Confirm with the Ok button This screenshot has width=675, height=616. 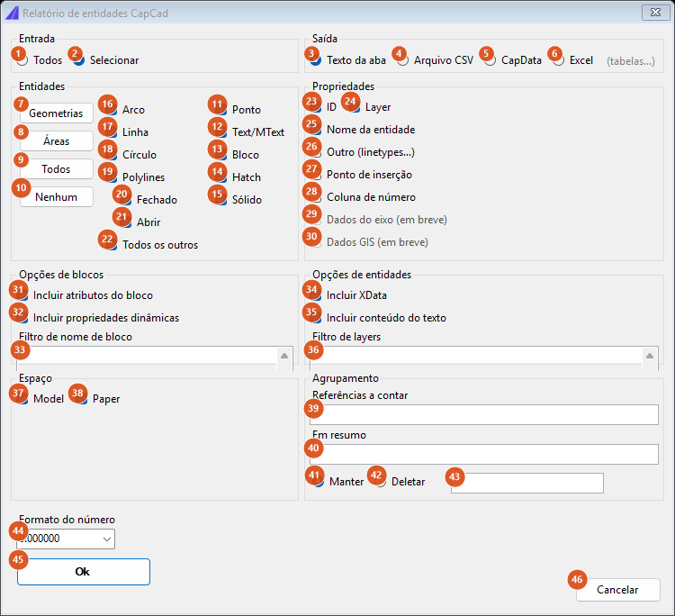click(x=84, y=572)
